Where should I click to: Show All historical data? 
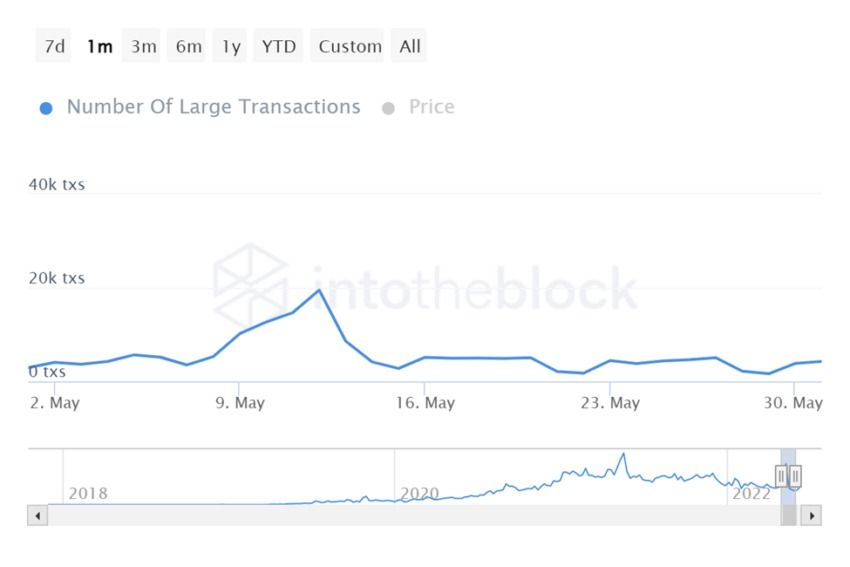click(x=410, y=46)
